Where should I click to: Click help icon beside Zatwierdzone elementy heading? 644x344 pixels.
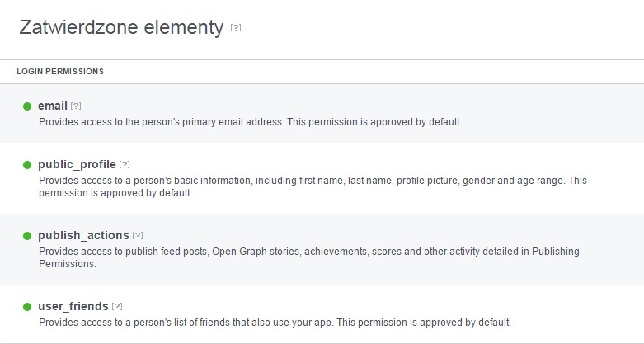[236, 28]
